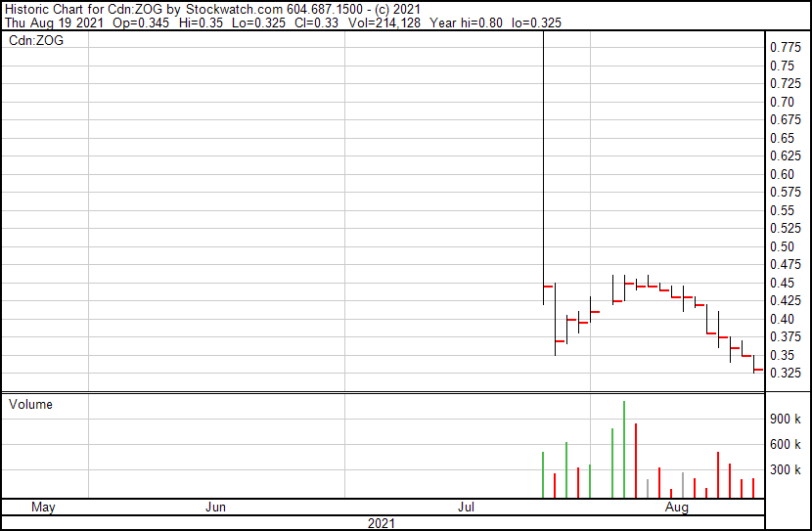Image resolution: width=812 pixels, height=531 pixels.
Task: Select the 0.50 price axis label
Action: [782, 246]
